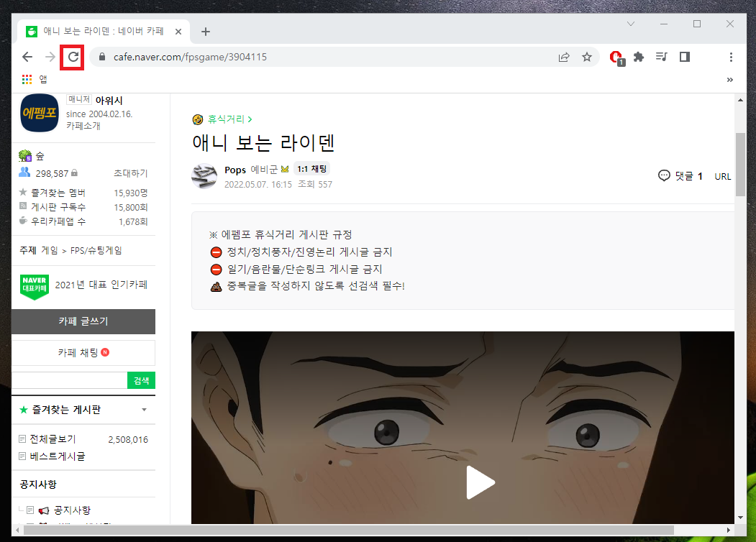This screenshot has width=756, height=542.
Task: Close the 애니 보는 라이덴 tab
Action: pyautogui.click(x=178, y=32)
